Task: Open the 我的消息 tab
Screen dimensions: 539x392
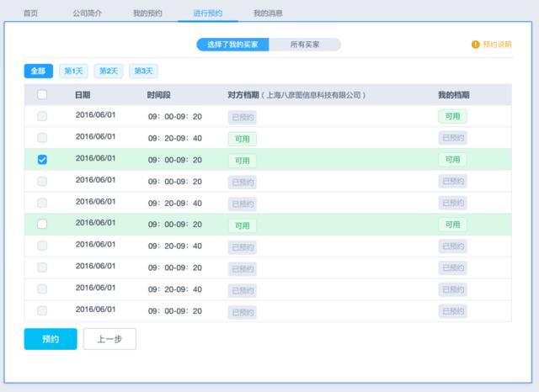Action: 268,13
